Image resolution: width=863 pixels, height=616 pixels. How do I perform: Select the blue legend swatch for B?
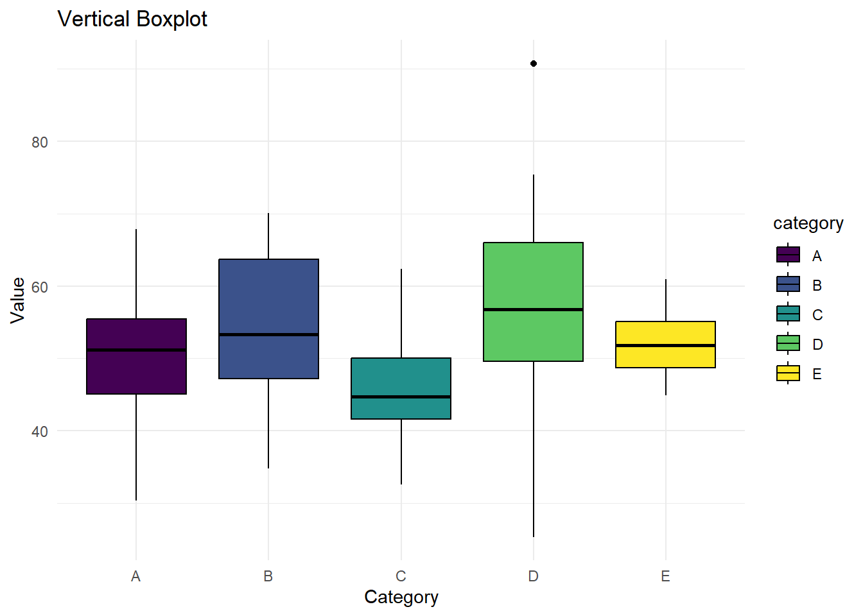coord(788,285)
